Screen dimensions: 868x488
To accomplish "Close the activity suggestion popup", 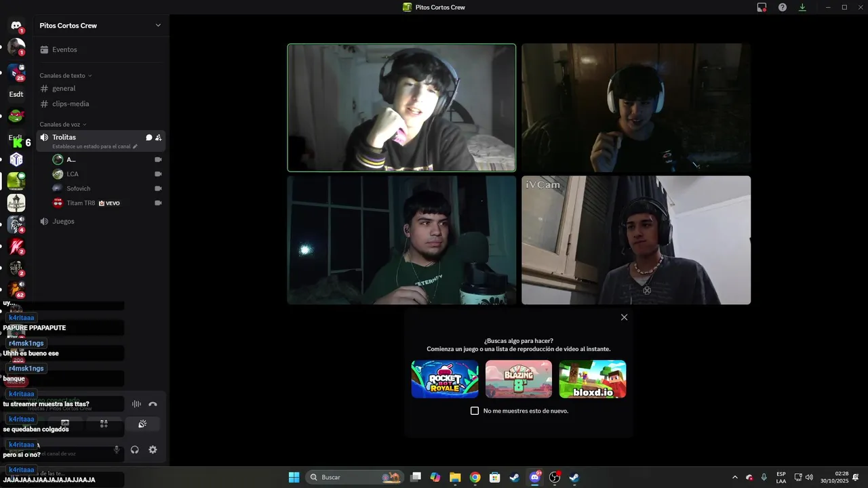I will tap(625, 317).
